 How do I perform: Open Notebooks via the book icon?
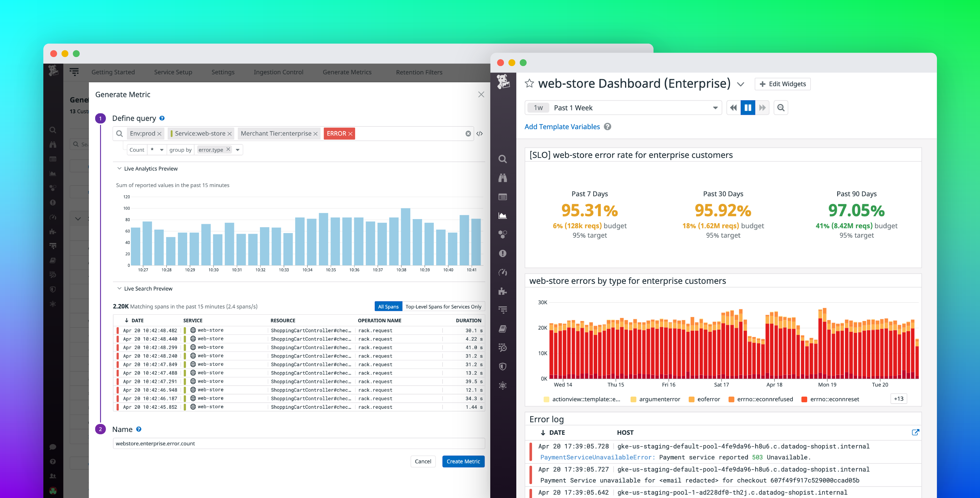point(503,328)
